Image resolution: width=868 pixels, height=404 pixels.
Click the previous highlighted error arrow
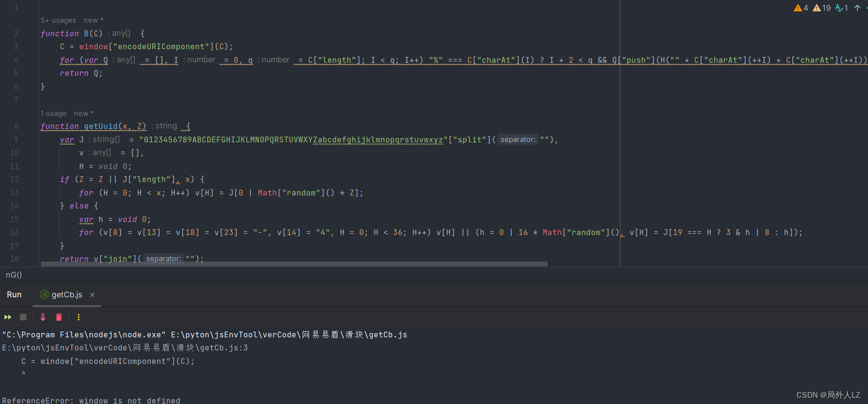pos(857,8)
